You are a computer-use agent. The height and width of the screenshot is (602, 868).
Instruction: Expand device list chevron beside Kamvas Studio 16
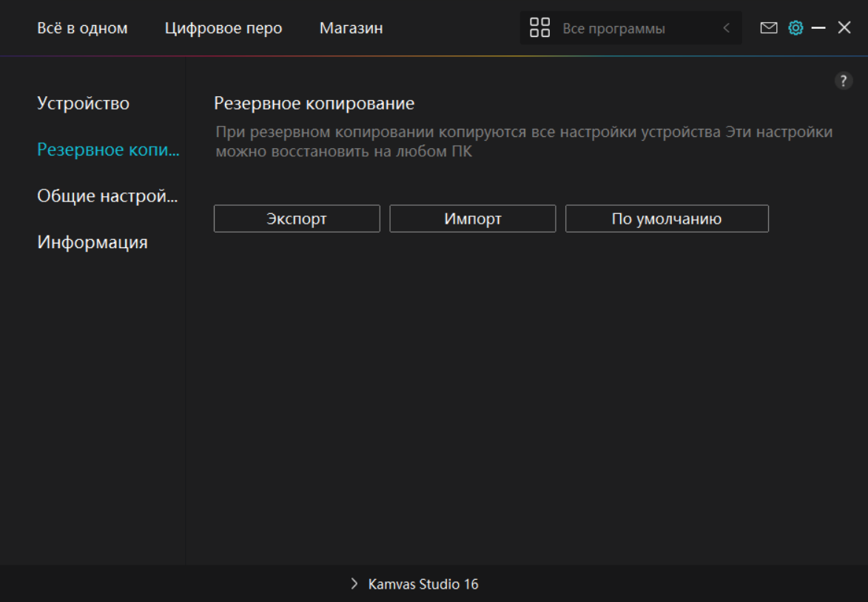point(354,584)
